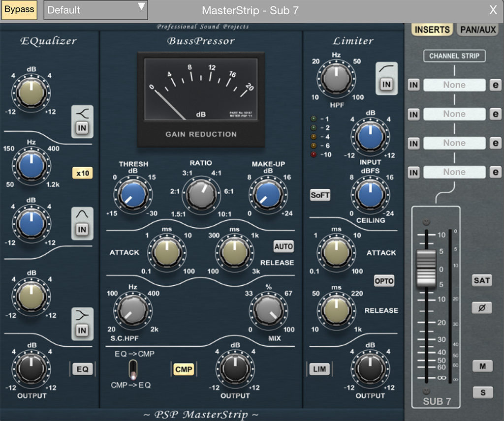The width and height of the screenshot is (504, 421).
Task: Enable AUTO release on BussPressor
Action: 283,246
